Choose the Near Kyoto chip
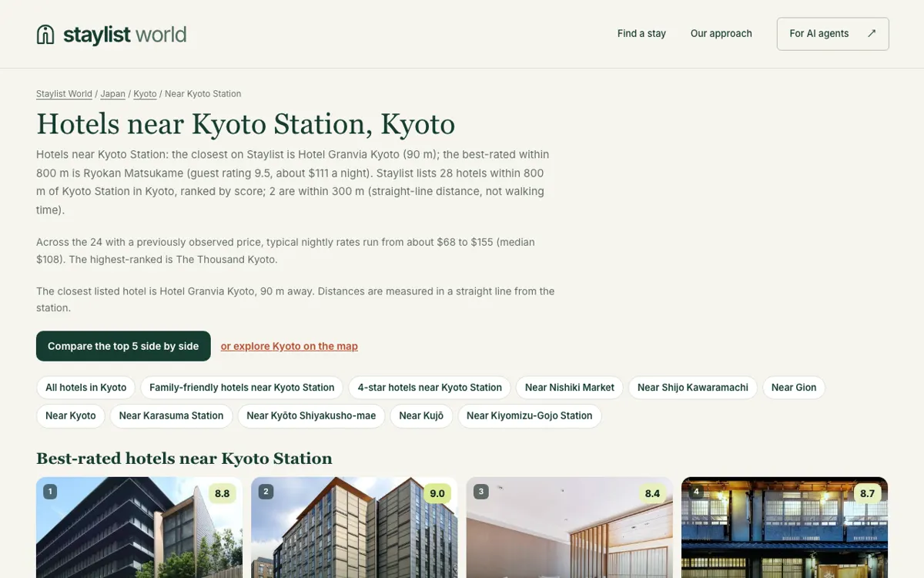 pyautogui.click(x=71, y=415)
